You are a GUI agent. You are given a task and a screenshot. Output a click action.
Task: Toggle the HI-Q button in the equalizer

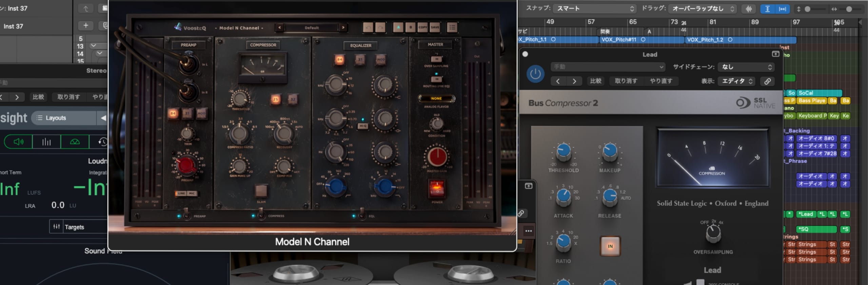[363, 126]
